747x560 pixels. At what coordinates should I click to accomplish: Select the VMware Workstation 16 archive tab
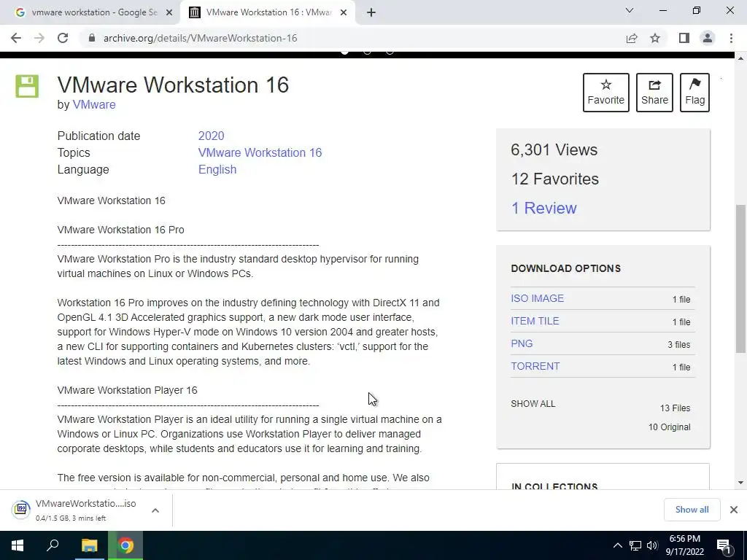[x=268, y=13]
